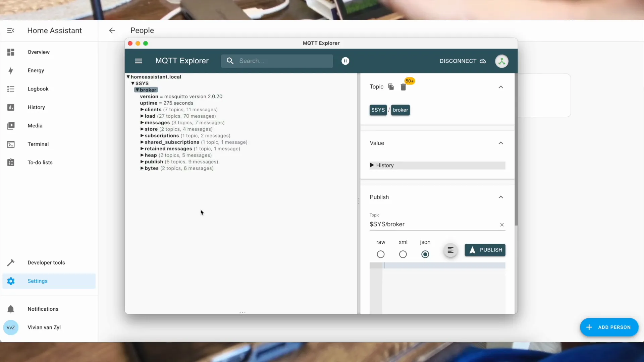Open Notifications in the sidebar
The height and width of the screenshot is (362, 644).
[x=49, y=309]
